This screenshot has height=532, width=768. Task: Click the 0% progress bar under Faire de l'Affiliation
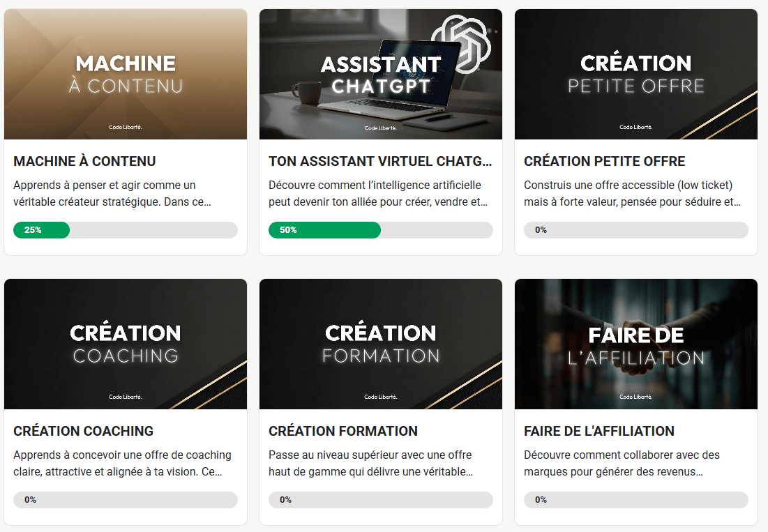(x=636, y=500)
